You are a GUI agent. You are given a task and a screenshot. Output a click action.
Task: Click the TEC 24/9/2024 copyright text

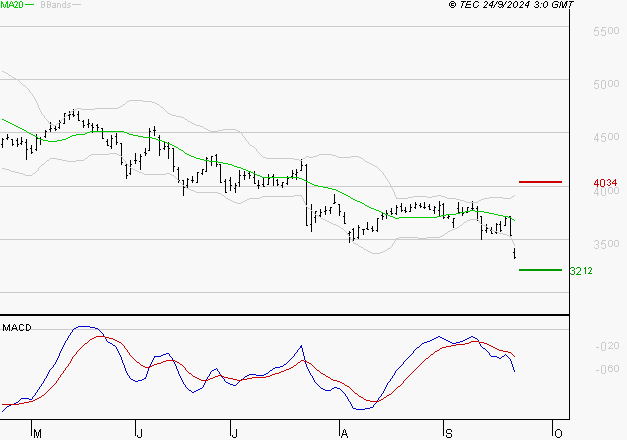click(x=511, y=5)
